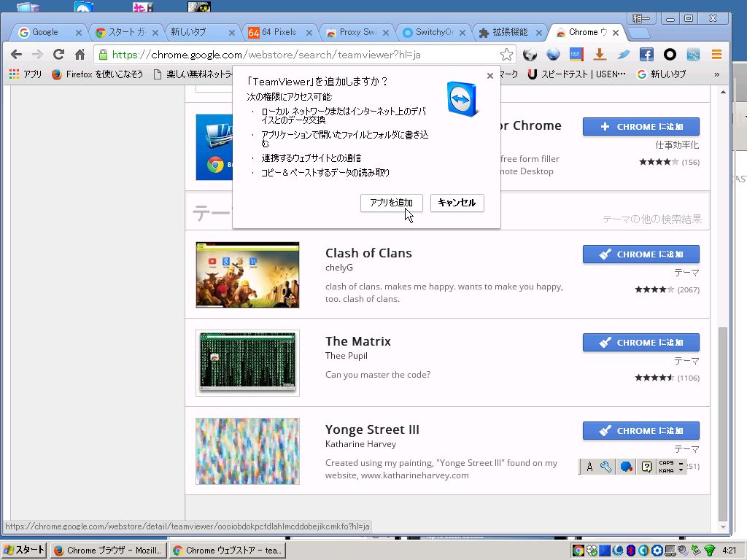Image resolution: width=747 pixels, height=560 pixels.
Task: Click the IME tools wrench icon
Action: point(606,467)
